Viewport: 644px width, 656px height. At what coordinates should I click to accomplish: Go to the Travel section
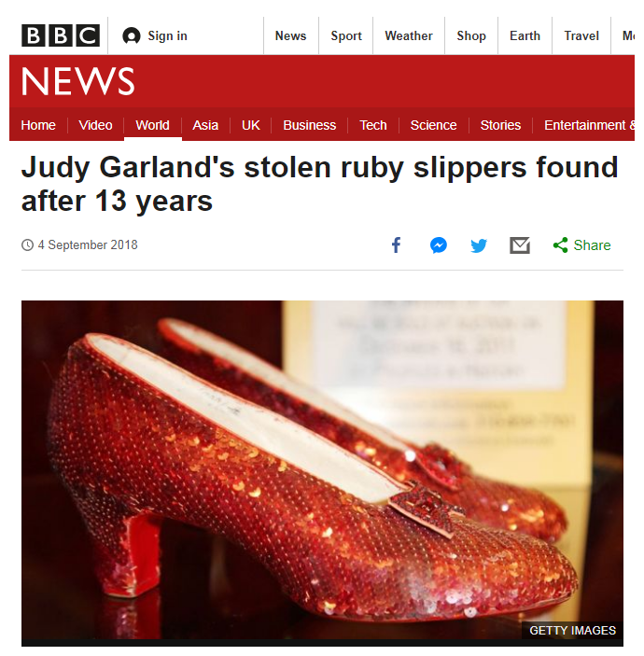point(581,36)
